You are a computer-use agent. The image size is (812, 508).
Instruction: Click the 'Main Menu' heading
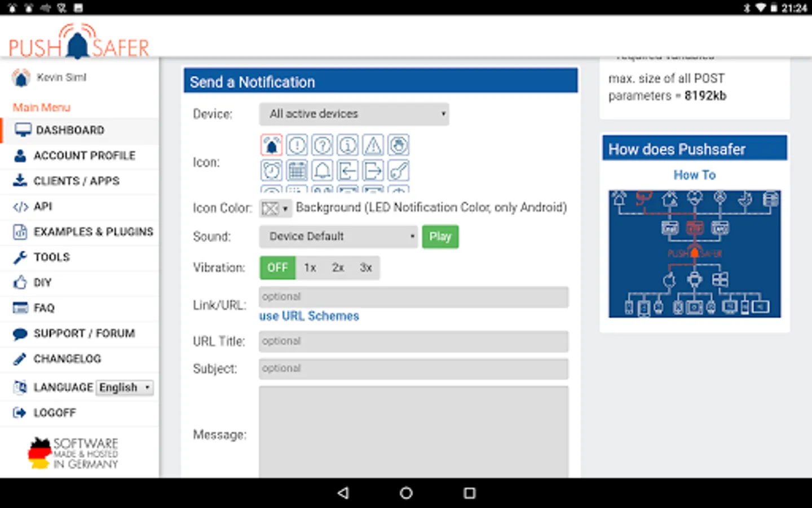(x=42, y=107)
